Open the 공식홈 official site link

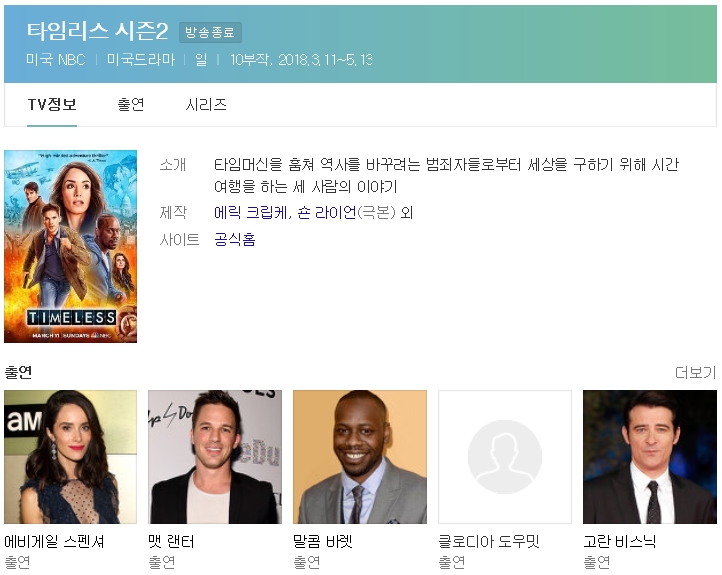[235, 240]
